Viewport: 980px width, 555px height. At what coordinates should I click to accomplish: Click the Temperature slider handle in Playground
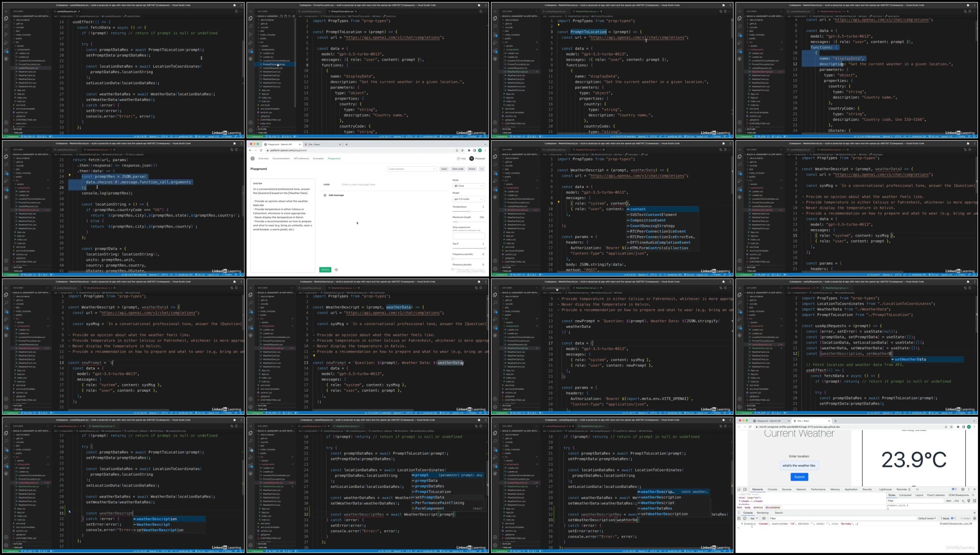[468, 211]
